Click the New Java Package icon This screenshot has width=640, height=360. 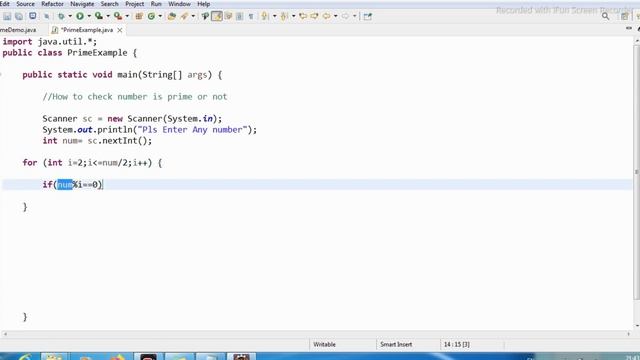click(139, 16)
